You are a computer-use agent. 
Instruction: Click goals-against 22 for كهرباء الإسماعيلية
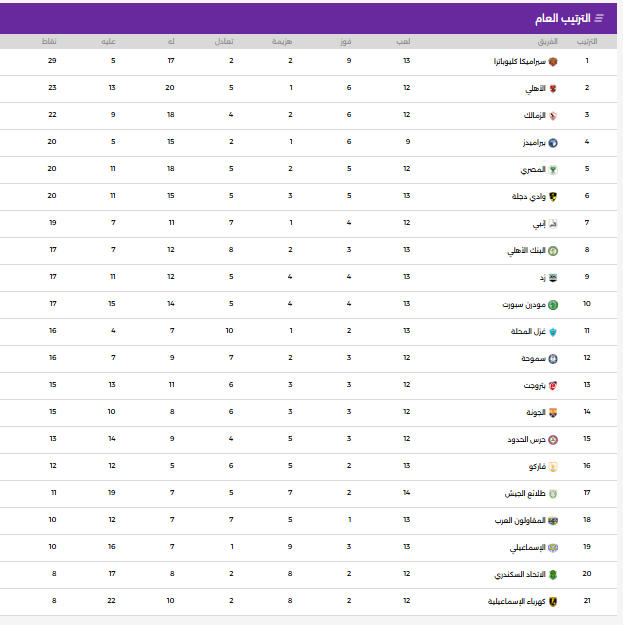(x=111, y=600)
